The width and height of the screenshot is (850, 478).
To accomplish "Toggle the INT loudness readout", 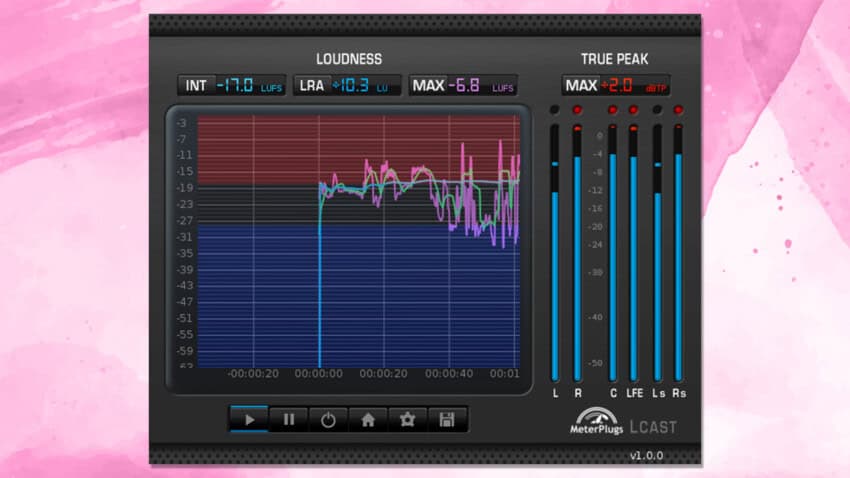I will [x=231, y=86].
